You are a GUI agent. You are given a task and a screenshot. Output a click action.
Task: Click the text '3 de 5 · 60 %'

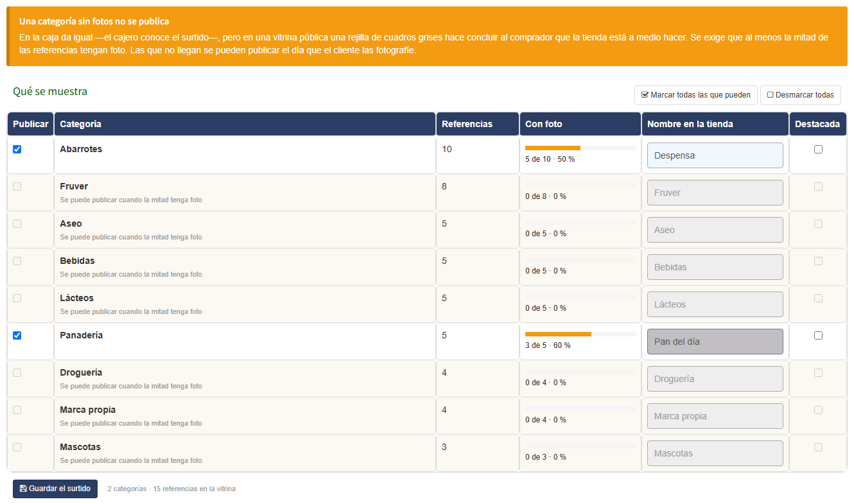(x=548, y=345)
